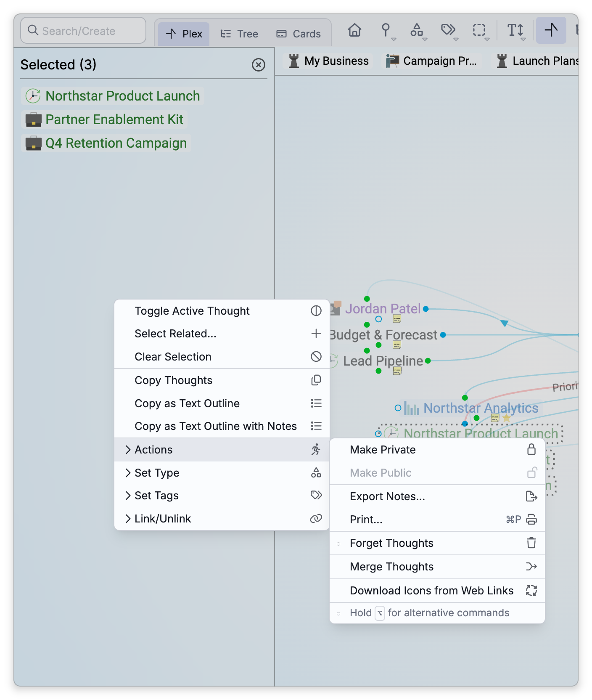Click the briefcase icon of Partner Enablement Kit
The image size is (592, 700).
pos(33,119)
